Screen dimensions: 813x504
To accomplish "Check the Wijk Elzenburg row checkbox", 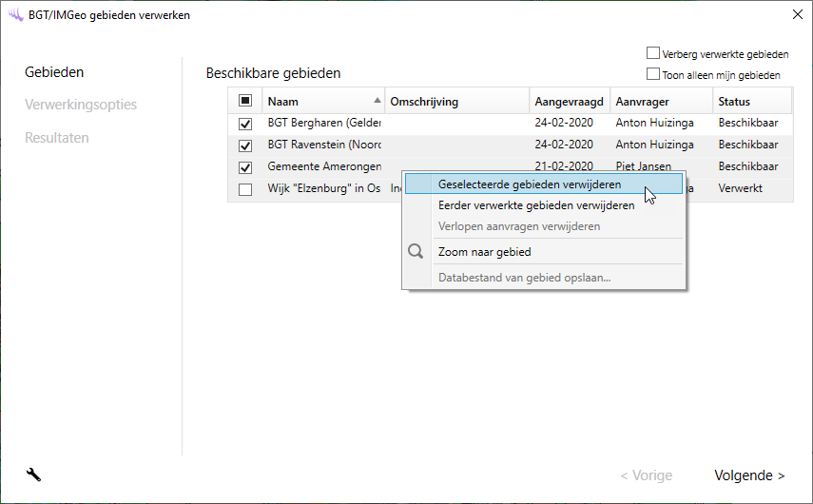I will click(x=245, y=189).
